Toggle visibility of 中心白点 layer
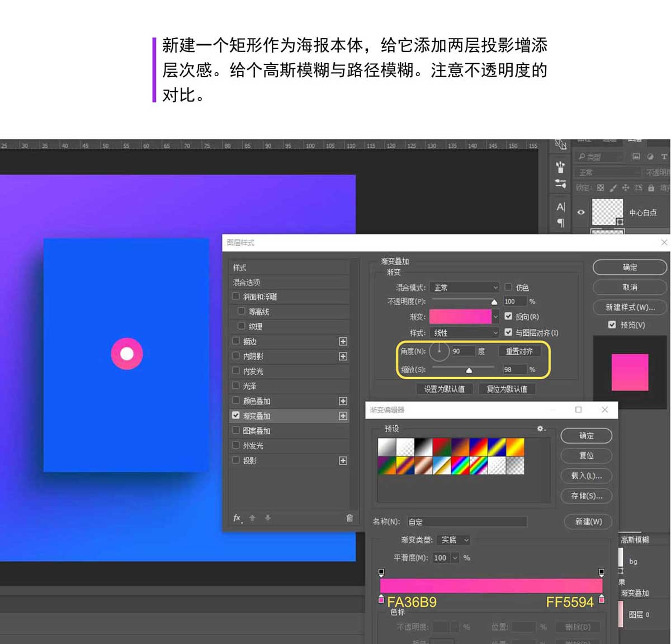 pyautogui.click(x=581, y=212)
